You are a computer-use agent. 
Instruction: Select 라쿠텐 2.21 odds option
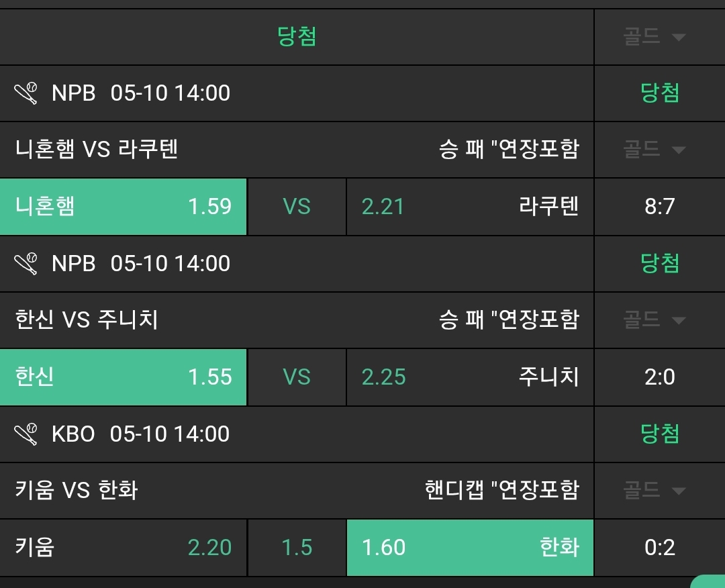469,207
